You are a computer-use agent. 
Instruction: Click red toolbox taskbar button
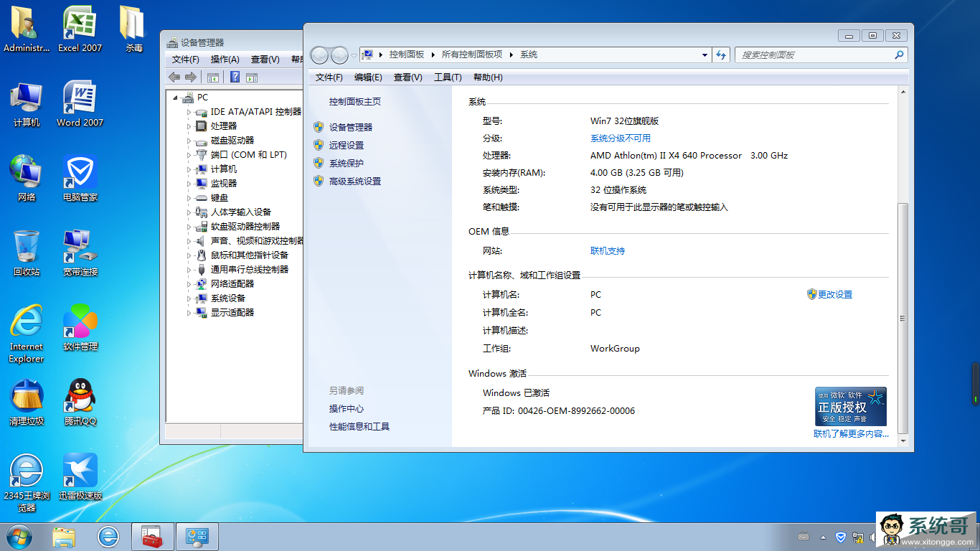pos(152,537)
